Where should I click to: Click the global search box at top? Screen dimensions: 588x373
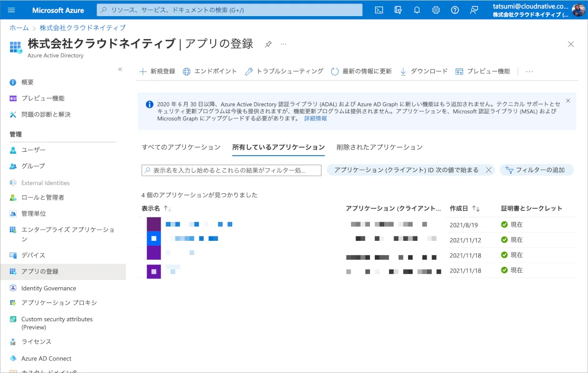click(229, 10)
